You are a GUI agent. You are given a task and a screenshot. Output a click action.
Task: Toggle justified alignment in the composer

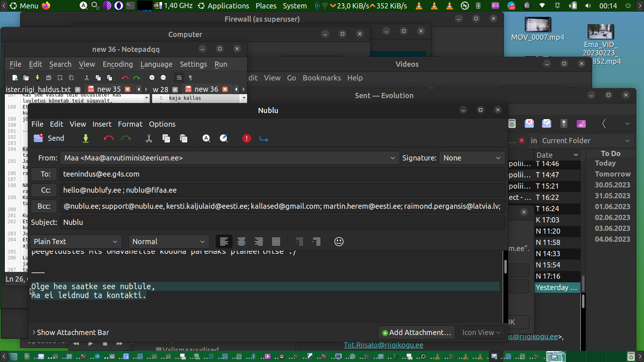pos(276,241)
